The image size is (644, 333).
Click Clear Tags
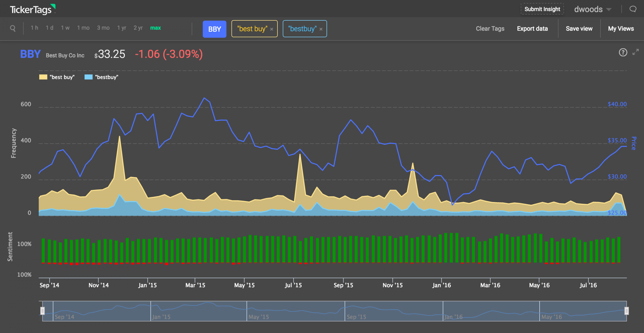coord(490,29)
